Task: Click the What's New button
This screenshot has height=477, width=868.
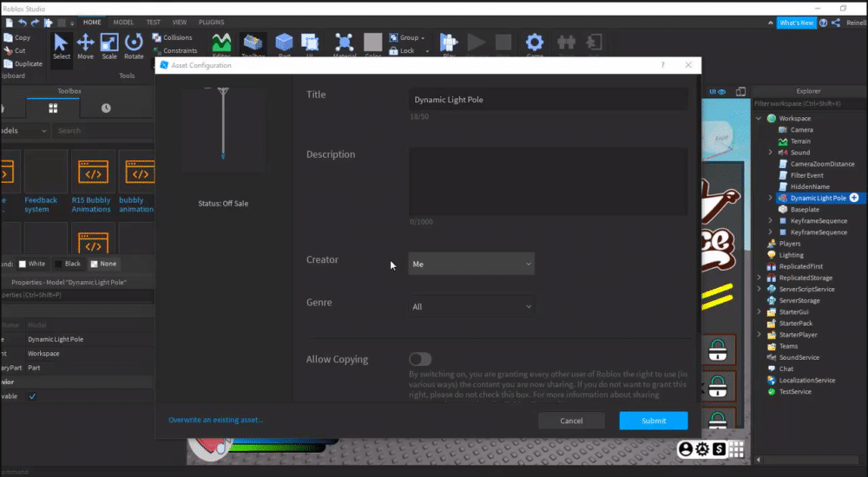Action: coord(796,23)
